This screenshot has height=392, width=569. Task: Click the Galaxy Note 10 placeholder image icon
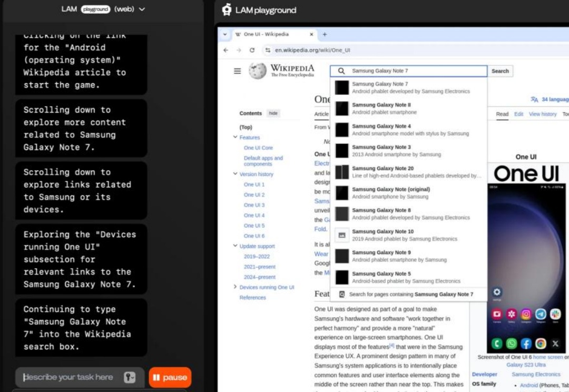tap(342, 235)
